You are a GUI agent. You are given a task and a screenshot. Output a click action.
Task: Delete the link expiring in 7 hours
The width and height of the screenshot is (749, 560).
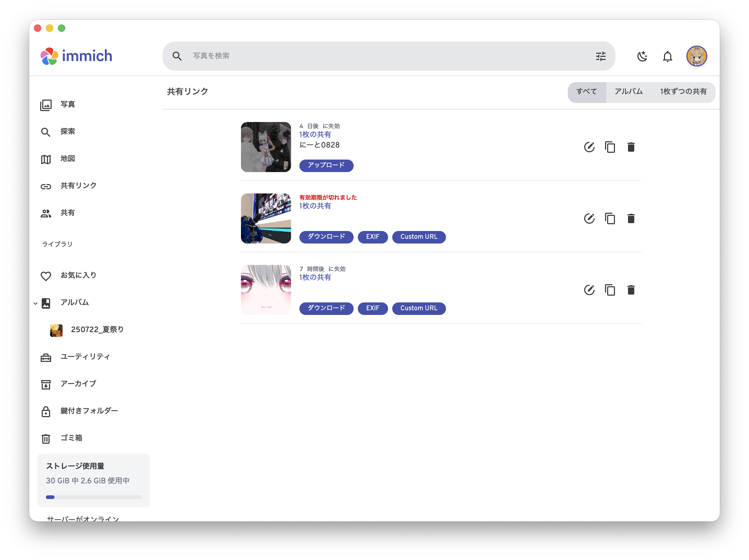tap(631, 290)
